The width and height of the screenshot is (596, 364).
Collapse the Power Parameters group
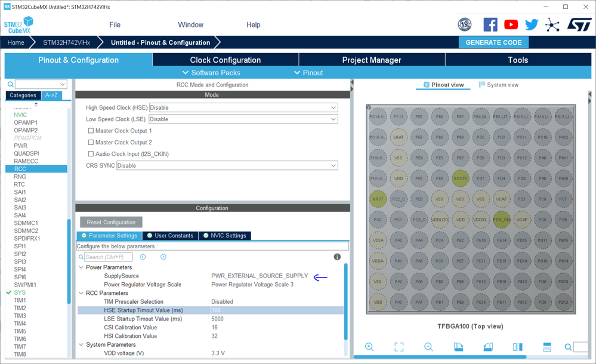coord(81,267)
